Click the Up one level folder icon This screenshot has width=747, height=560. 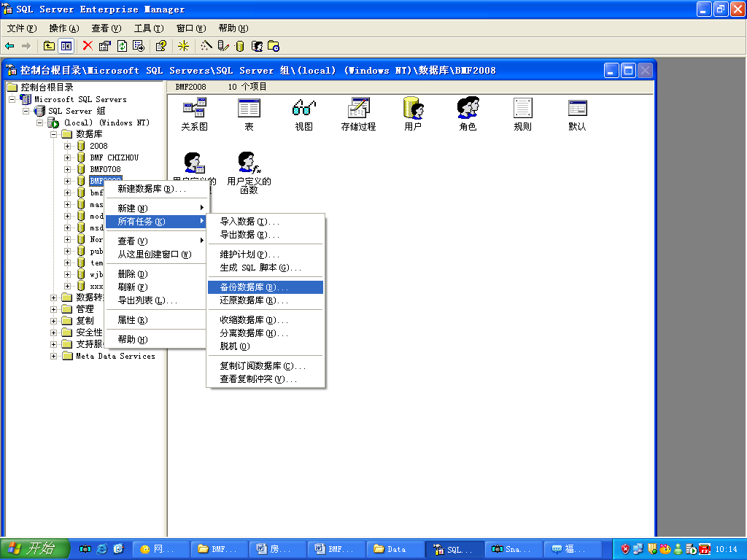pyautogui.click(x=49, y=46)
